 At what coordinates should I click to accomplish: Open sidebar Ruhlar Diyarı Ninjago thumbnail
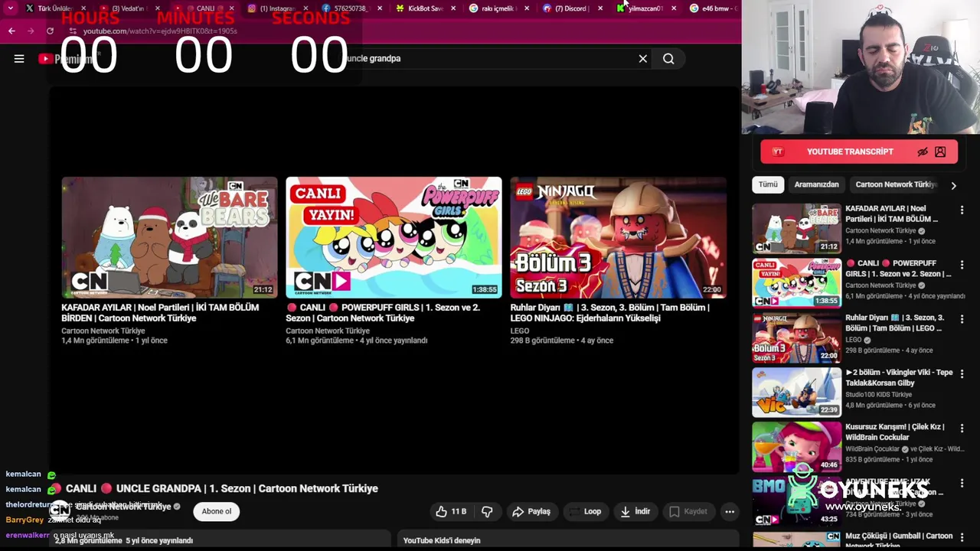(x=796, y=337)
